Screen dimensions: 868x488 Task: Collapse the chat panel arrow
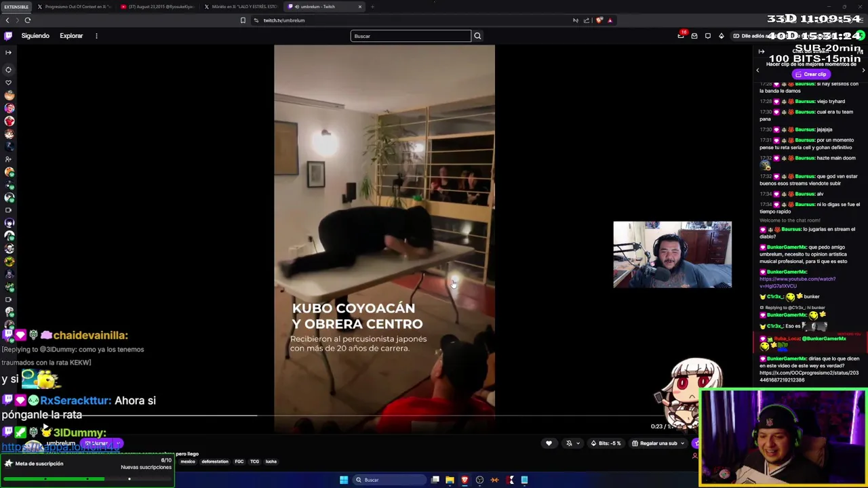point(761,52)
